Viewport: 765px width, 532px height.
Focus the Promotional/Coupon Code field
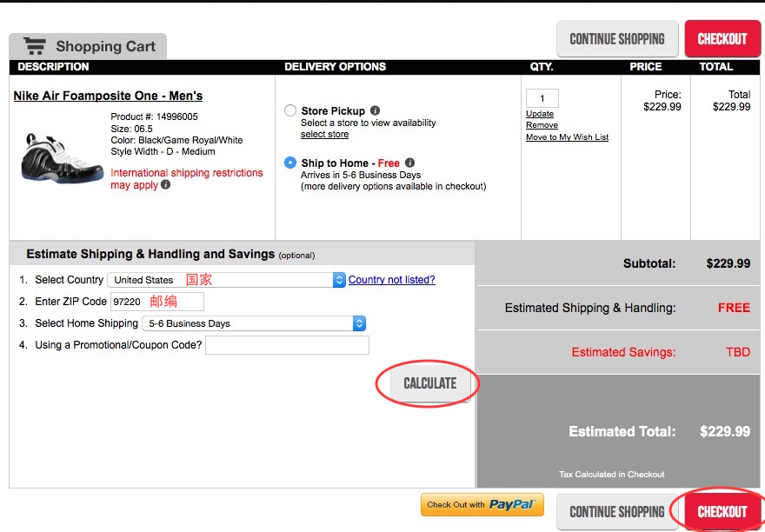coord(287,345)
